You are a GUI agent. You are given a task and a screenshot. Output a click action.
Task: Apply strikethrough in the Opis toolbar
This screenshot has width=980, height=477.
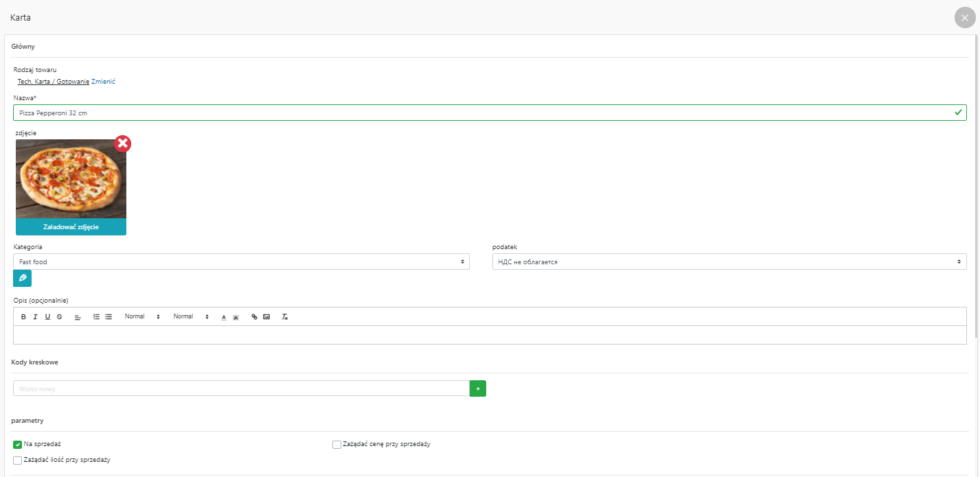[60, 317]
